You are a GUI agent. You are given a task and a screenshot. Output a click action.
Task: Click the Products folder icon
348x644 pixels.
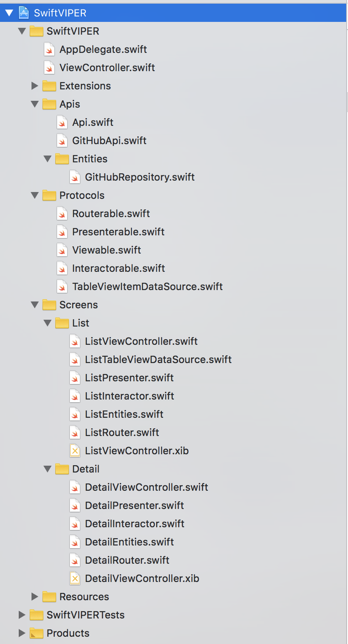click(36, 633)
